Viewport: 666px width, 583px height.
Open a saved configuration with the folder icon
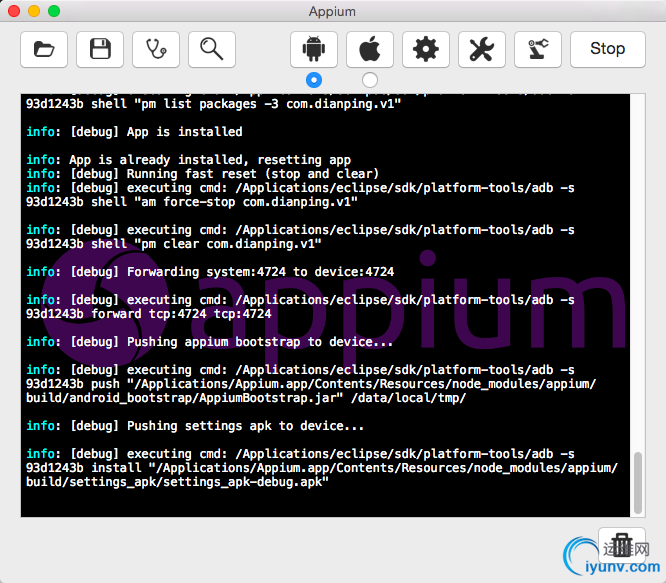pyautogui.click(x=44, y=49)
